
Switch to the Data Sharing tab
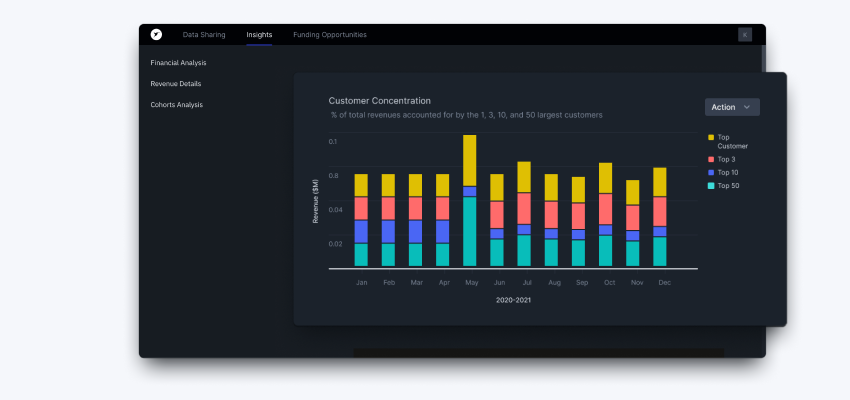coord(204,35)
